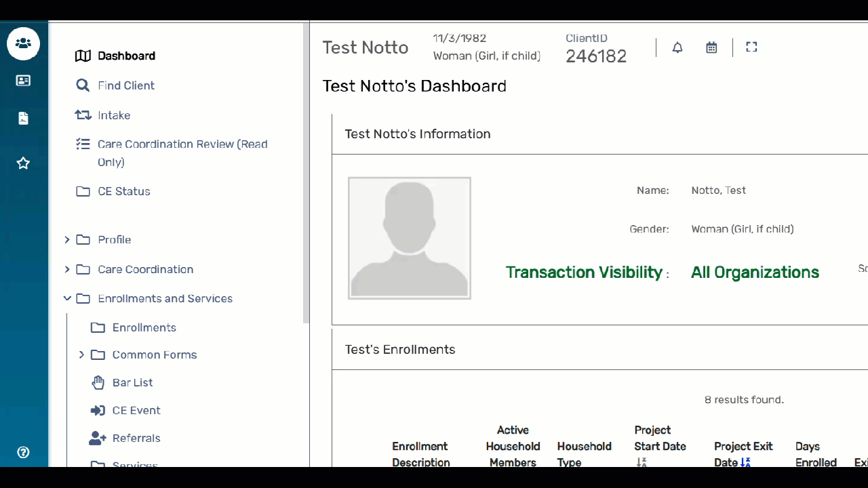Open CE Event link
This screenshot has height=488, width=868.
[136, 410]
